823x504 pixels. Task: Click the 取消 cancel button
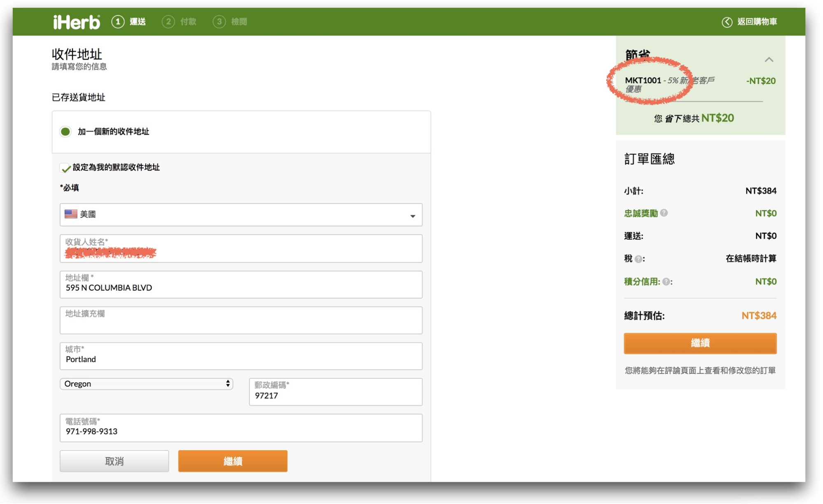tap(114, 461)
